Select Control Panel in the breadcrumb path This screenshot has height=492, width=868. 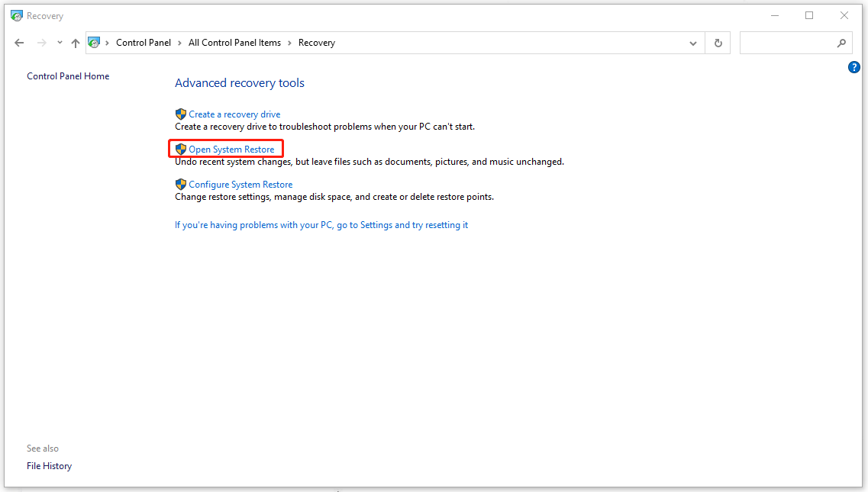tap(144, 43)
